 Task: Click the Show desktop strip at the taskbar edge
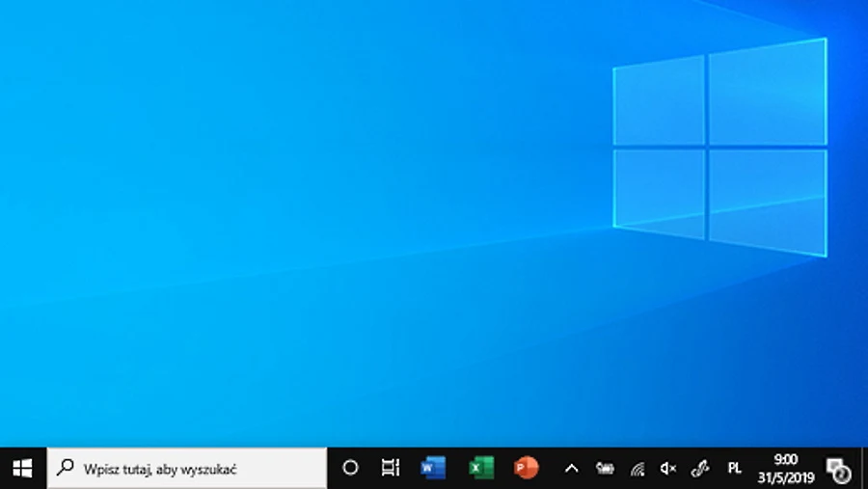(864, 469)
